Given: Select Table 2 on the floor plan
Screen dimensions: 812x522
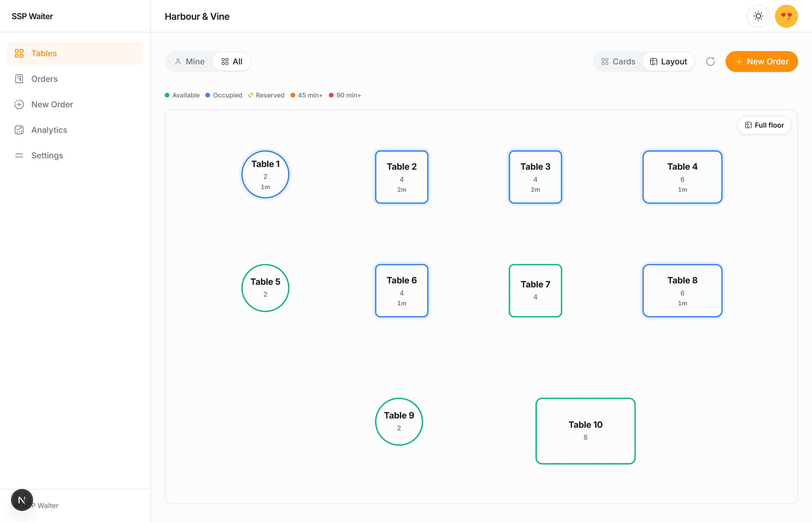Looking at the screenshot, I should [x=402, y=177].
